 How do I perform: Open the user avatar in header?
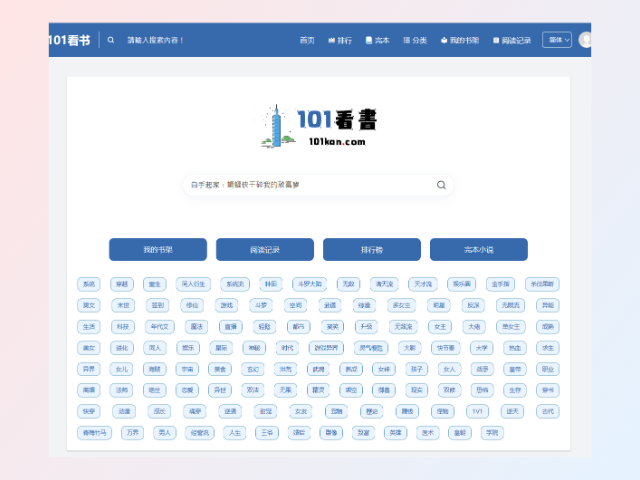click(585, 40)
